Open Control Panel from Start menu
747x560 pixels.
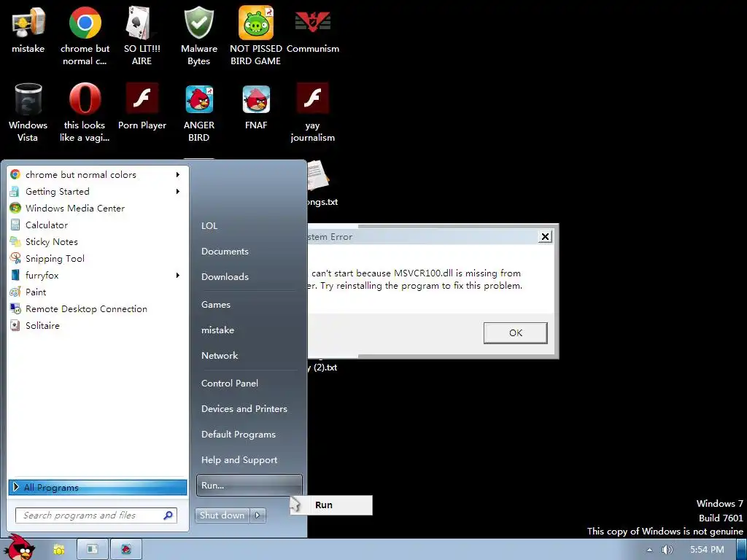coord(230,384)
